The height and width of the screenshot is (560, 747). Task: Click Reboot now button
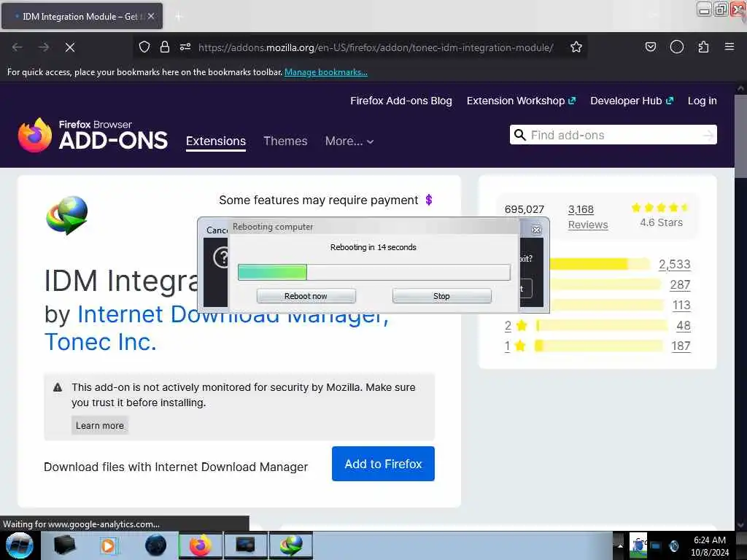tap(306, 296)
